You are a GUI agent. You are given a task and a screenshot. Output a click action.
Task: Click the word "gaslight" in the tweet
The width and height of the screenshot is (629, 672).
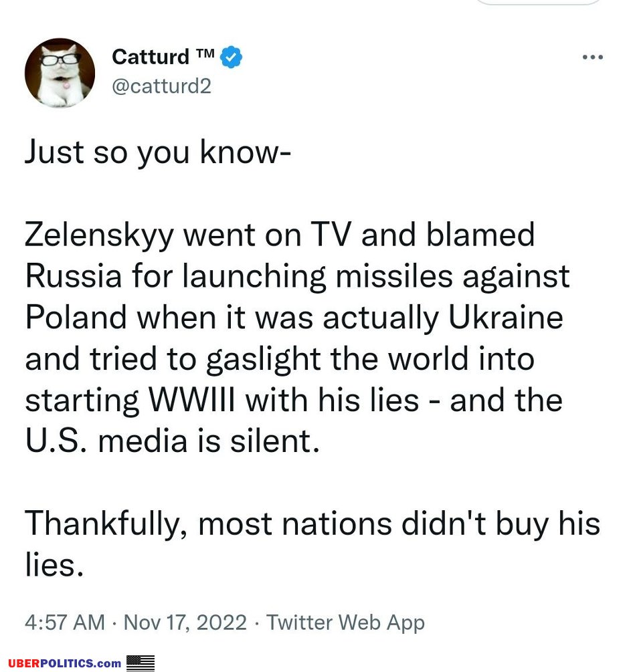point(263,360)
